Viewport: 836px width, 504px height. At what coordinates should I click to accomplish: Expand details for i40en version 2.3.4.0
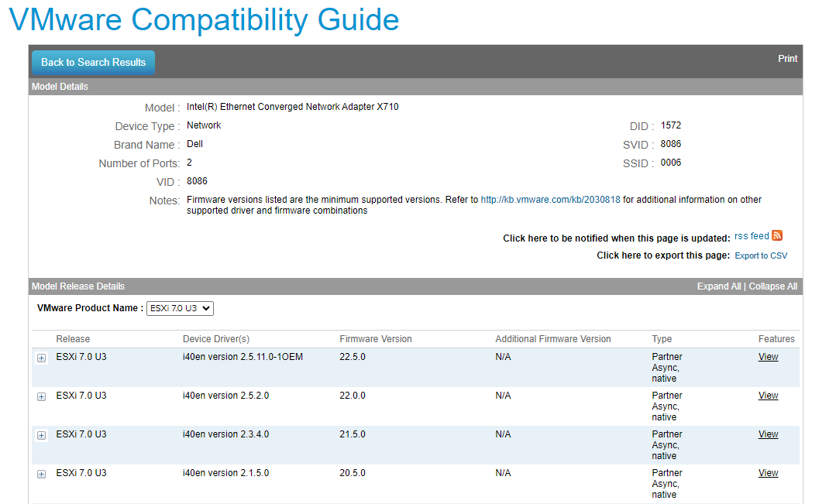(x=41, y=436)
